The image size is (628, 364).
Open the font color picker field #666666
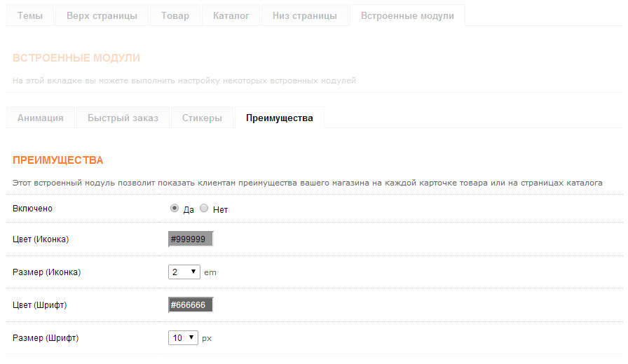point(191,305)
